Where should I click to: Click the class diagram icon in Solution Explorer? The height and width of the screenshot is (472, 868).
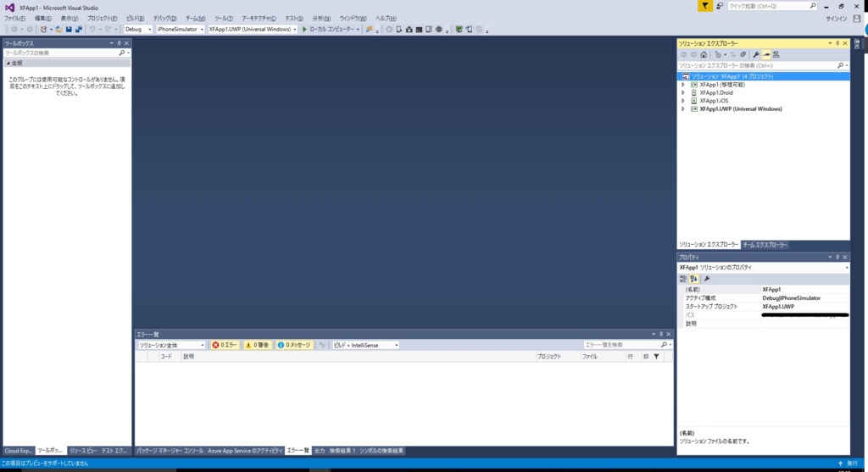776,55
